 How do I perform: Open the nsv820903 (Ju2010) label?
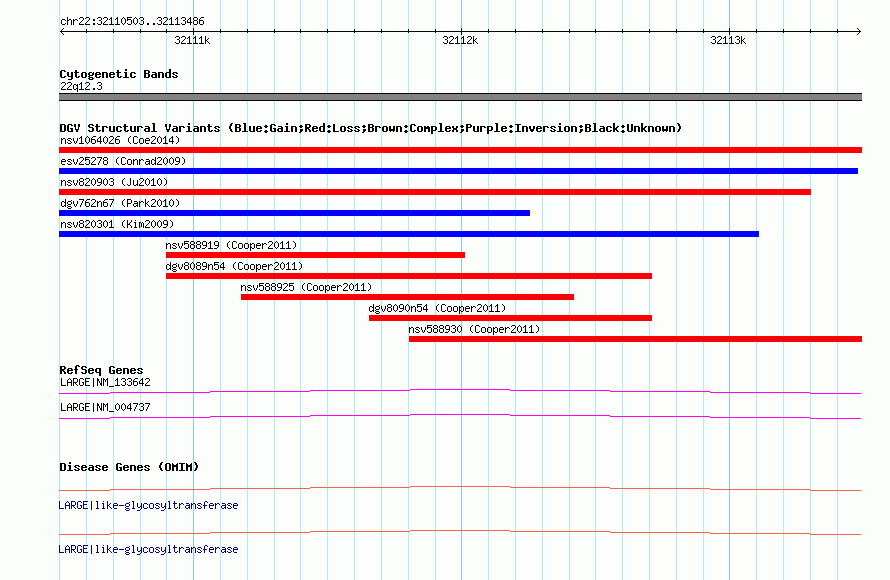tap(114, 182)
